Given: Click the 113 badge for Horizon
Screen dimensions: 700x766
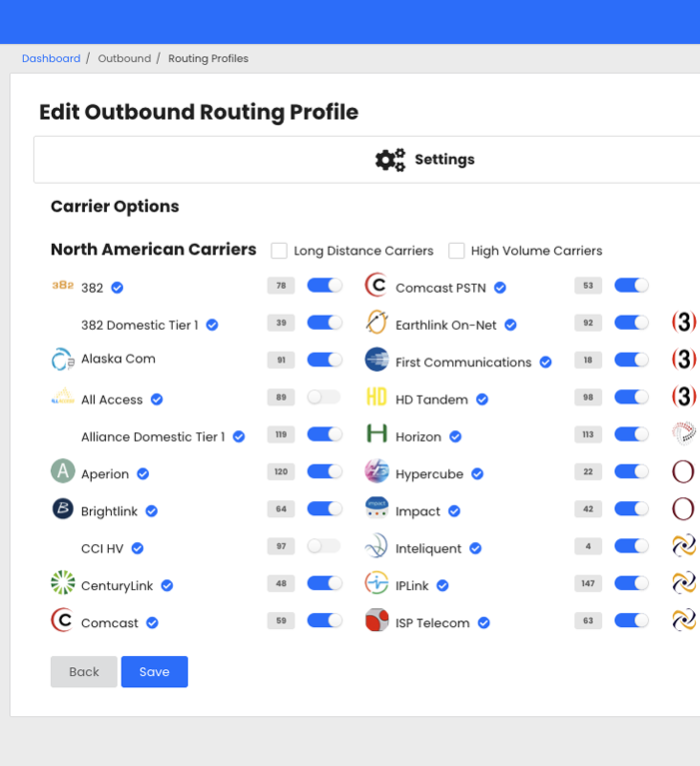Looking at the screenshot, I should point(588,434).
